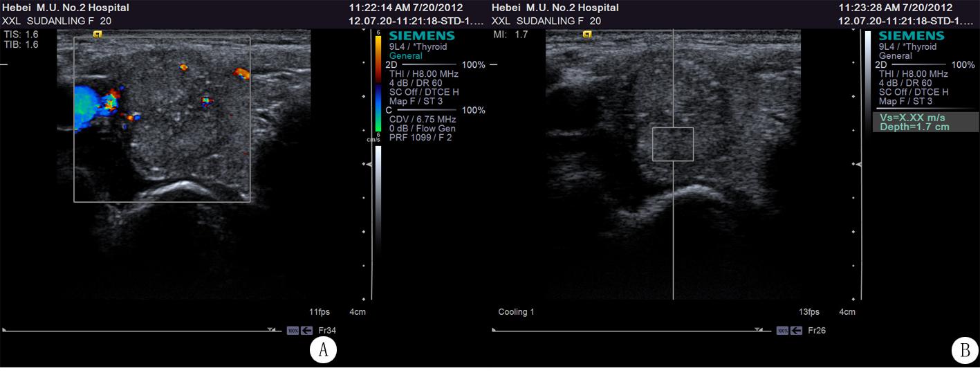Click the Cooling 1 status text

(x=517, y=312)
